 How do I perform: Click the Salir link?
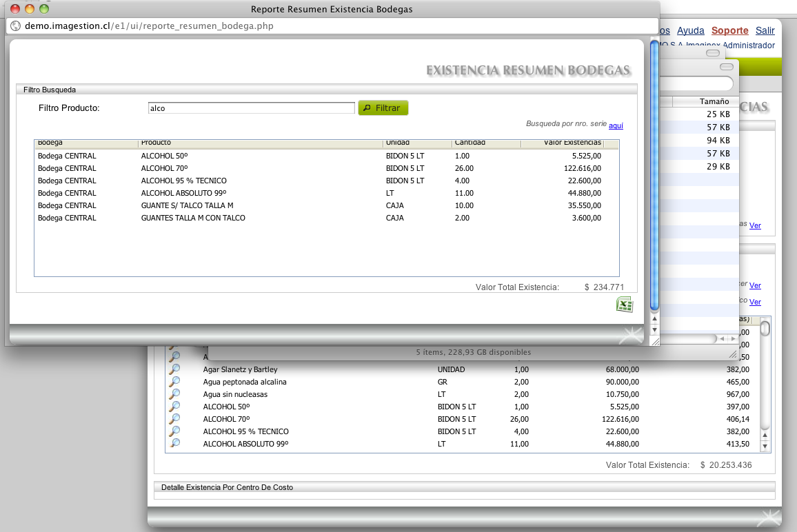[x=765, y=30]
